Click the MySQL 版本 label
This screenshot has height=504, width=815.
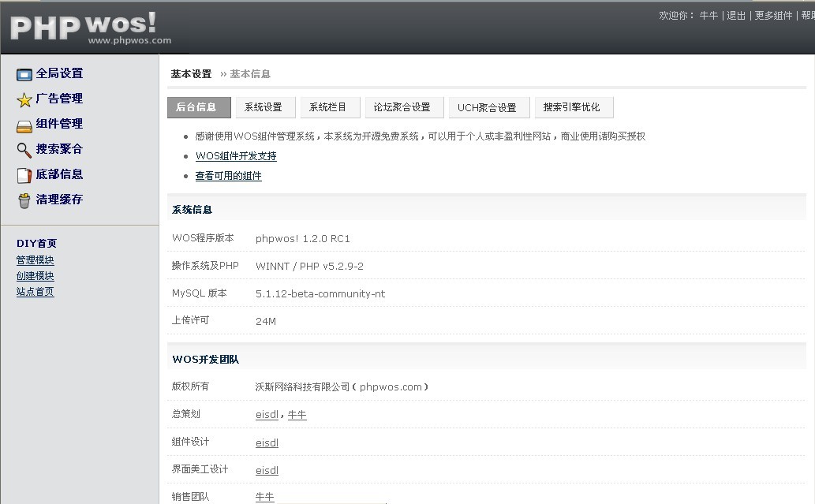(x=199, y=293)
